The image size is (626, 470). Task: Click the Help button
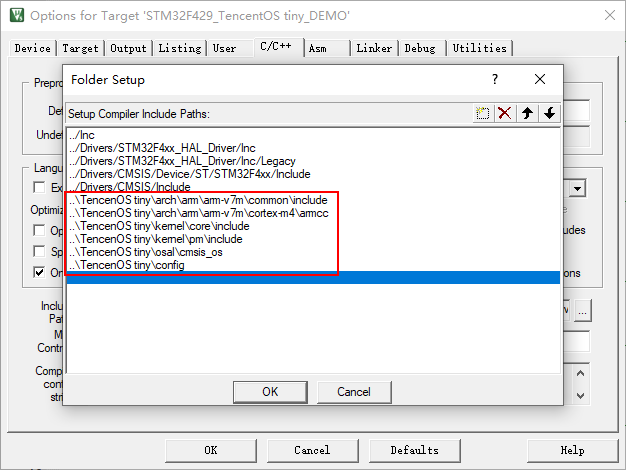click(573, 450)
